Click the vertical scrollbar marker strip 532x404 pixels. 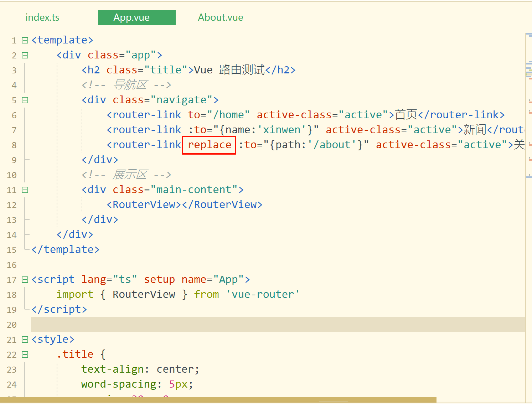click(529, 107)
